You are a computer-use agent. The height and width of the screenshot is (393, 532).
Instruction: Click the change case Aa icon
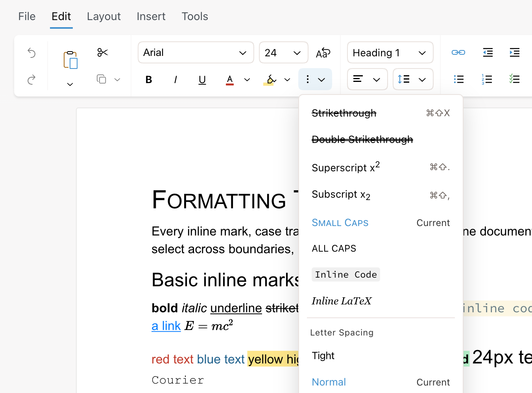click(x=323, y=53)
